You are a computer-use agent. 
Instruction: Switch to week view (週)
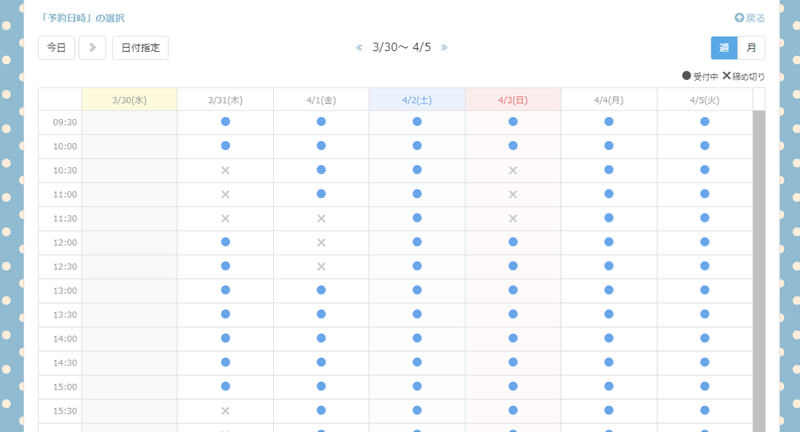[723, 47]
